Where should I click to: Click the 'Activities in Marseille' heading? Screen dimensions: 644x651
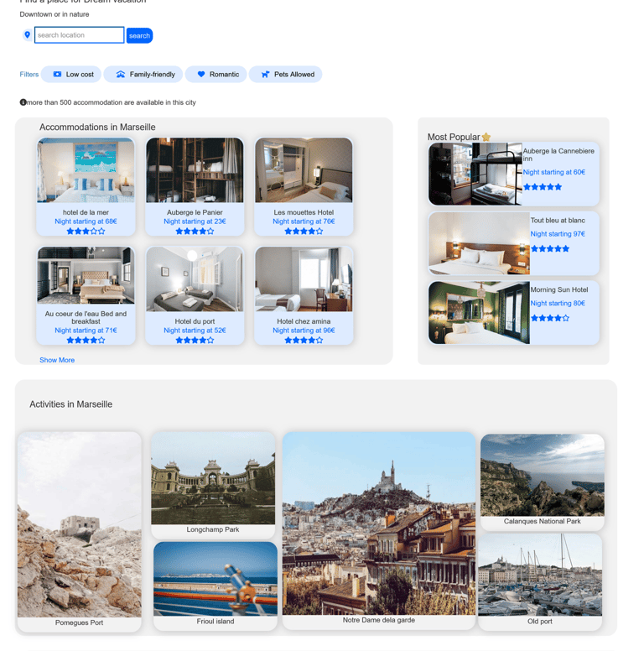[71, 404]
